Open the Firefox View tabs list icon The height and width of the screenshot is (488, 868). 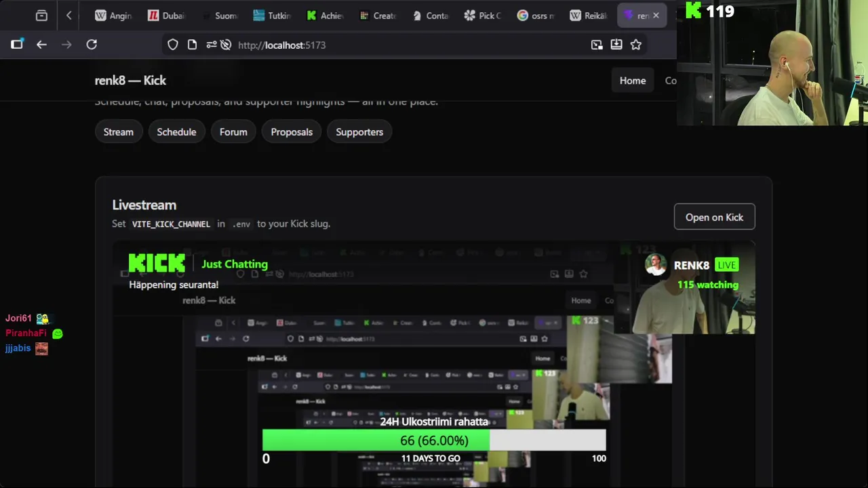pyautogui.click(x=41, y=16)
